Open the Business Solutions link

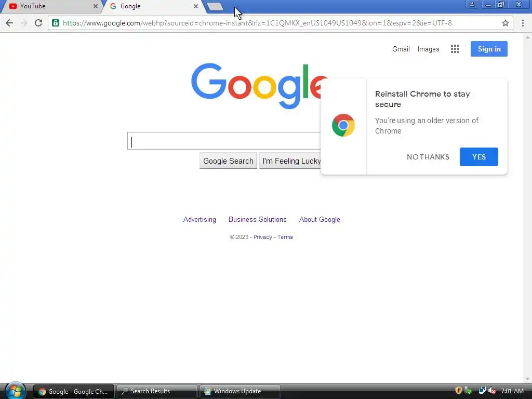(x=258, y=220)
